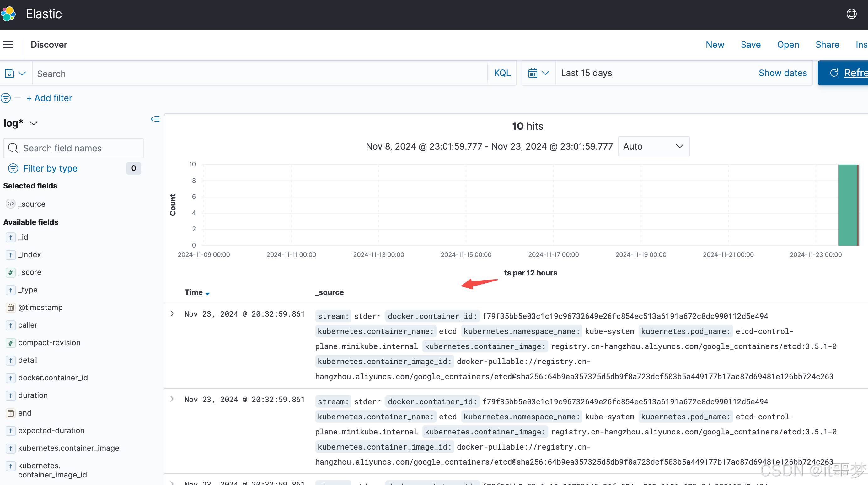Toggle KQL query language button
Screen dimensions: 868x485
(502, 73)
